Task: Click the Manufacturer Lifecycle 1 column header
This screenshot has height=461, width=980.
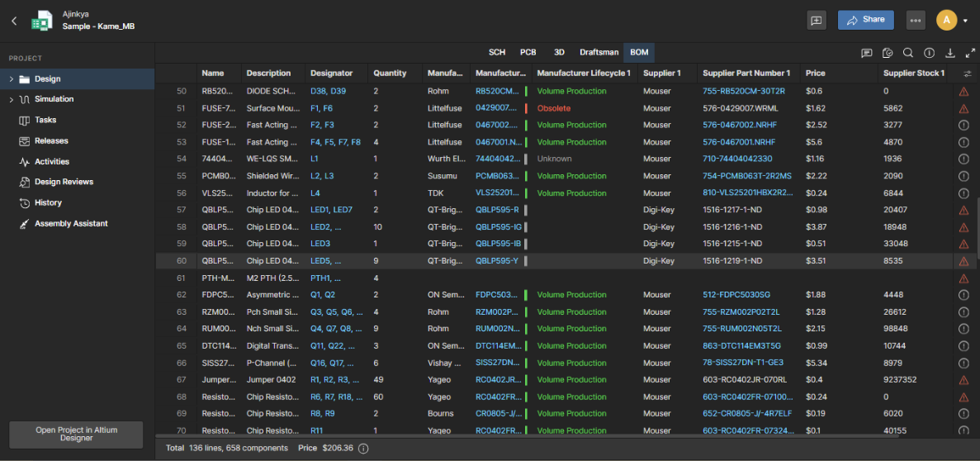Action: pyautogui.click(x=584, y=74)
